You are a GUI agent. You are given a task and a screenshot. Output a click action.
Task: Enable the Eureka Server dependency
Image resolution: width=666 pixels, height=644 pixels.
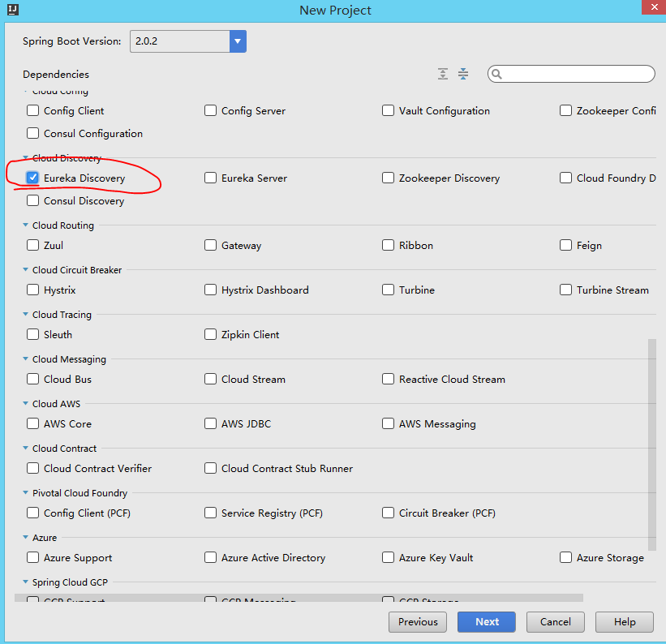tap(210, 178)
